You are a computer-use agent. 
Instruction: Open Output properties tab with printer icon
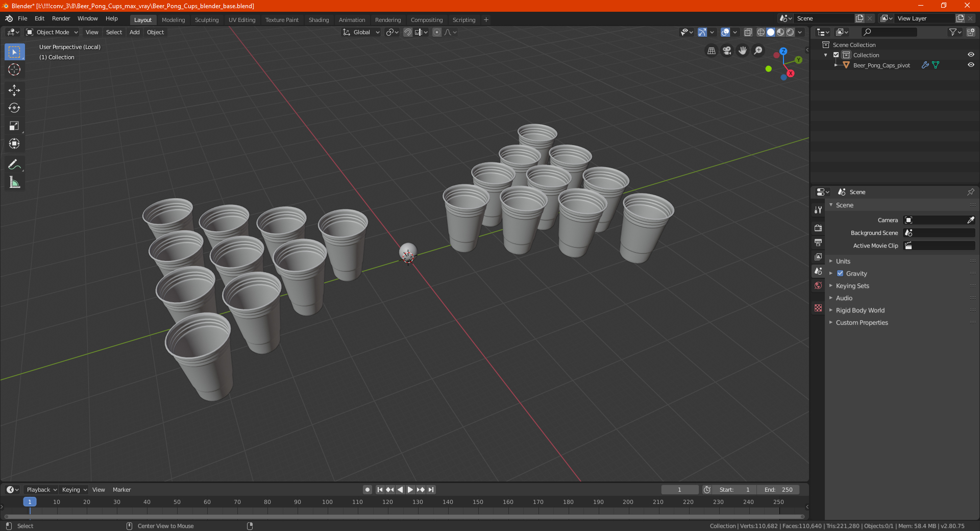pos(818,242)
